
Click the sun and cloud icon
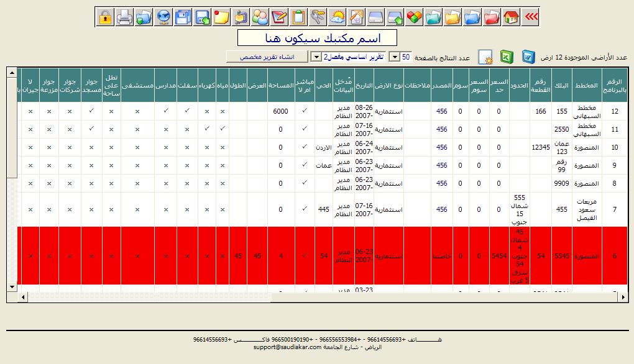click(338, 17)
